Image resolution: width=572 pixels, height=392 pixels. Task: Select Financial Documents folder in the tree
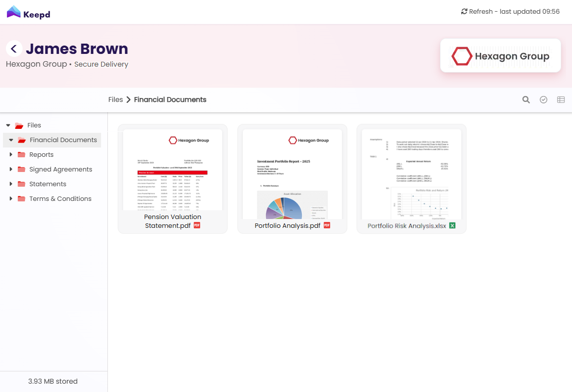[x=63, y=140]
